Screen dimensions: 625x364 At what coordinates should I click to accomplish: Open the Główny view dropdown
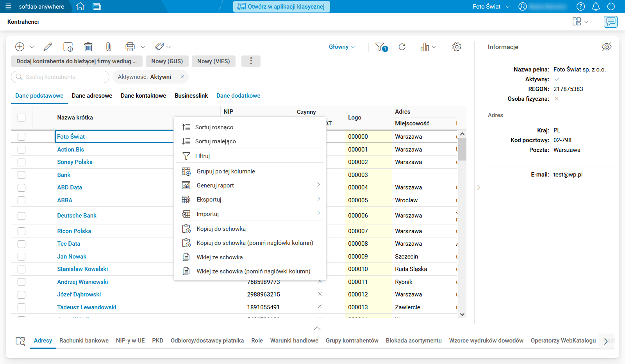[x=342, y=47]
